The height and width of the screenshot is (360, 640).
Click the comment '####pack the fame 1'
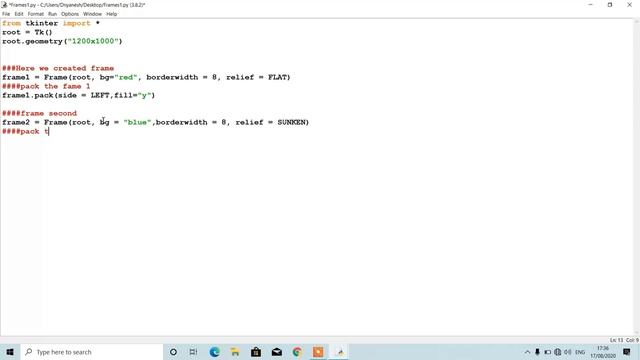pyautogui.click(x=46, y=86)
